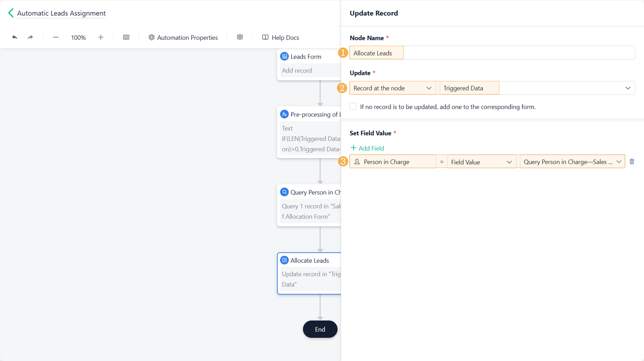The image size is (644, 361).
Task: Open Help Docs
Action: click(x=281, y=37)
